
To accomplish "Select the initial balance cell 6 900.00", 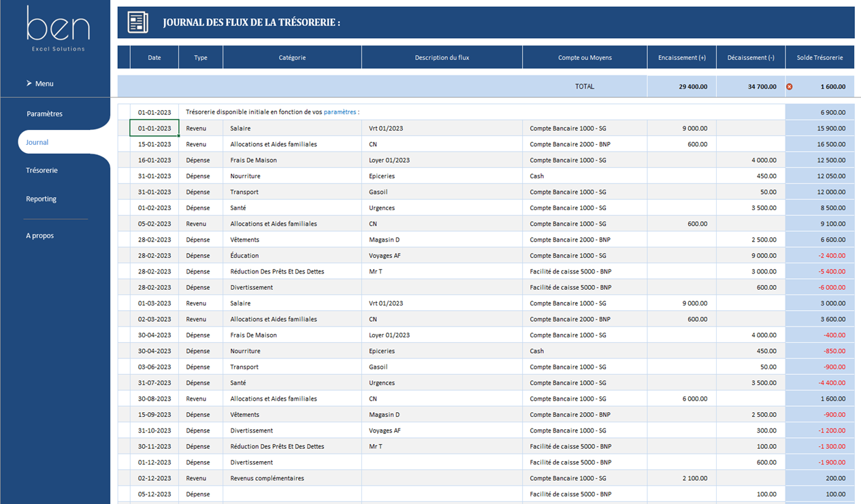I will click(820, 112).
